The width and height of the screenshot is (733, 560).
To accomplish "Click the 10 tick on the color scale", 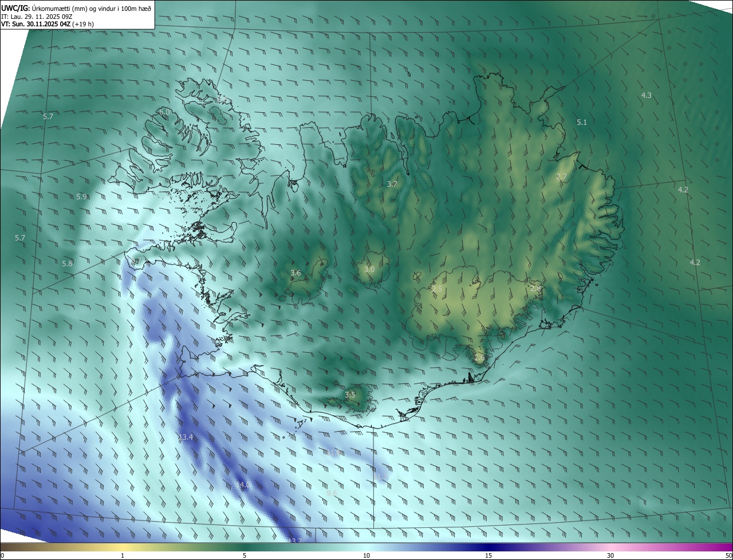I will [x=366, y=555].
